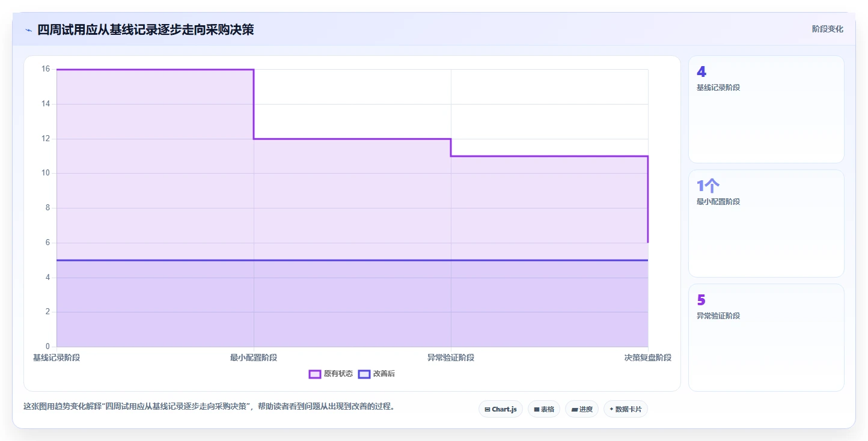Viewport: 868px width, 441px height.
Task: Click the y-axis value 8
Action: click(47, 208)
